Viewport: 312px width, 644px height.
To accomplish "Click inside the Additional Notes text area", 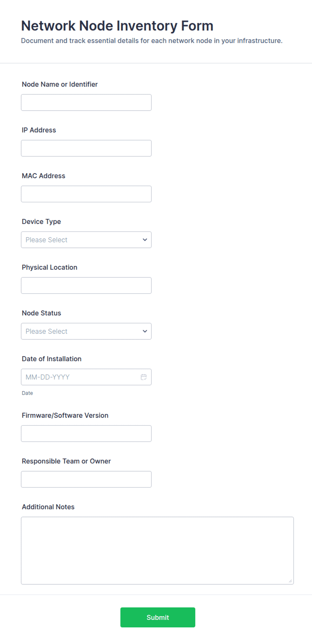I will (x=157, y=551).
